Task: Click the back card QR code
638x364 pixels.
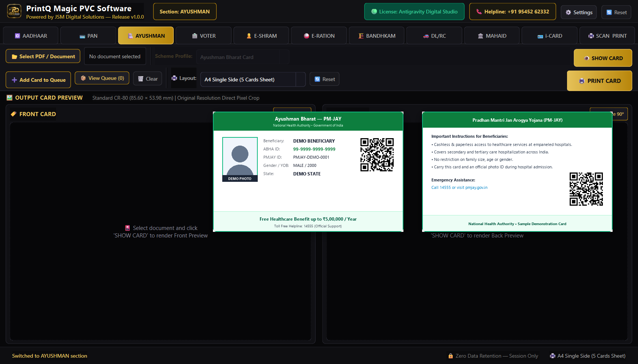Action: click(x=586, y=189)
